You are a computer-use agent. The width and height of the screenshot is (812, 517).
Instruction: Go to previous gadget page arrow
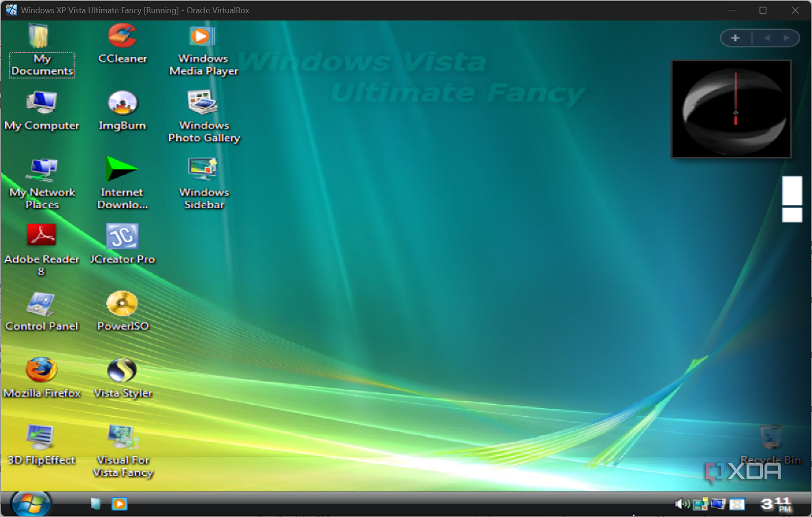766,37
